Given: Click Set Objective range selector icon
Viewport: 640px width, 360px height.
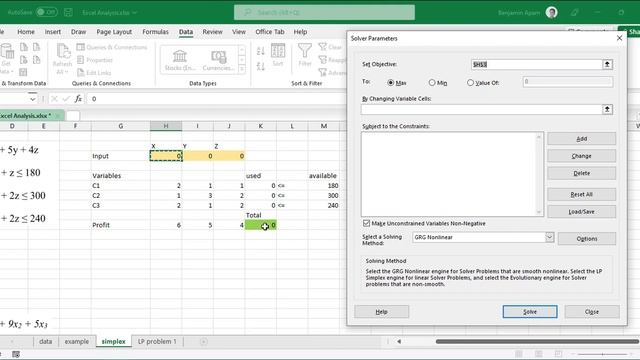Looking at the screenshot, I should (607, 64).
